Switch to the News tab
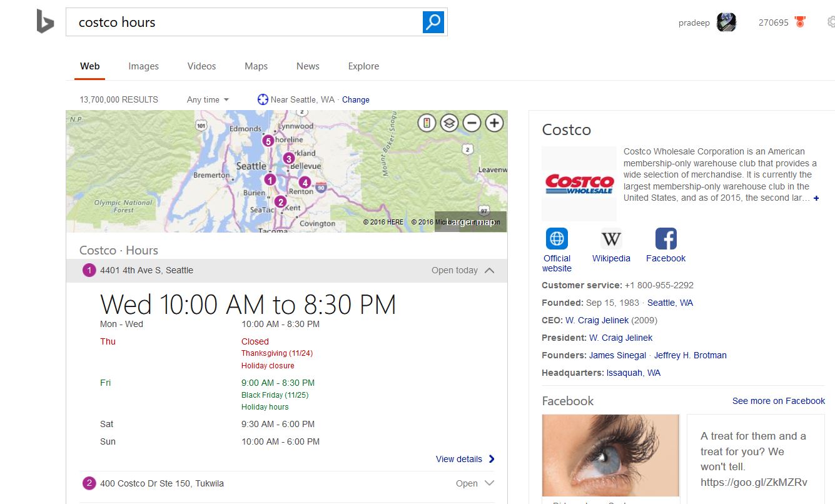 click(x=308, y=66)
